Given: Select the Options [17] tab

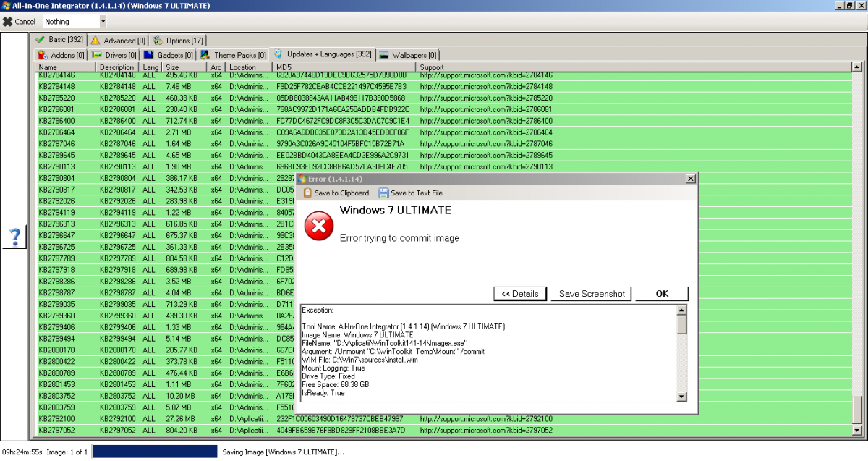Looking at the screenshot, I should [x=179, y=41].
